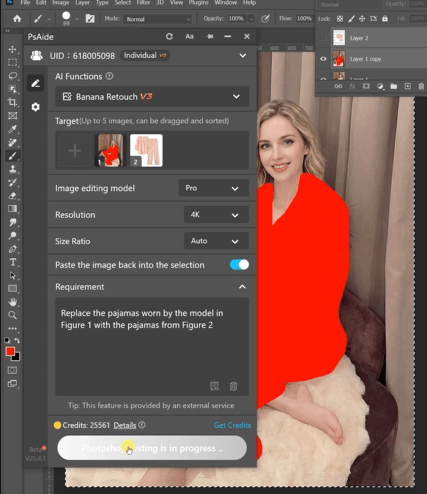Screen dimensions: 427x494
Task: Change the screen mode
Action: [13, 384]
